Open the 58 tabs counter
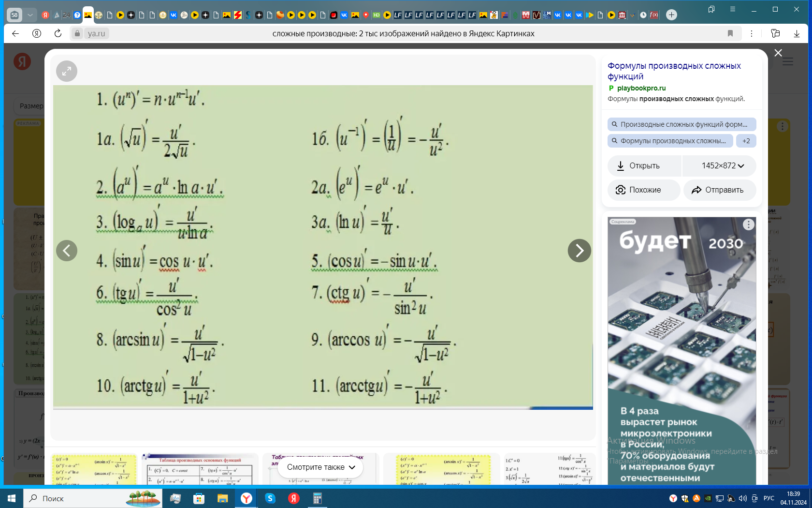812x508 pixels. click(14, 15)
